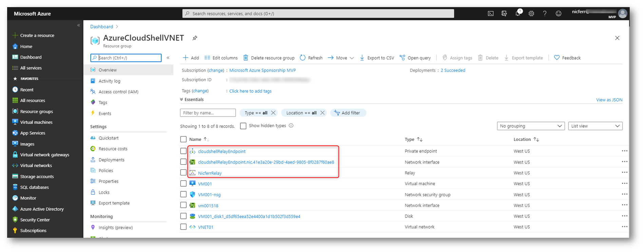Show the hidden types info icon
This screenshot has width=644, height=252.
click(x=291, y=126)
